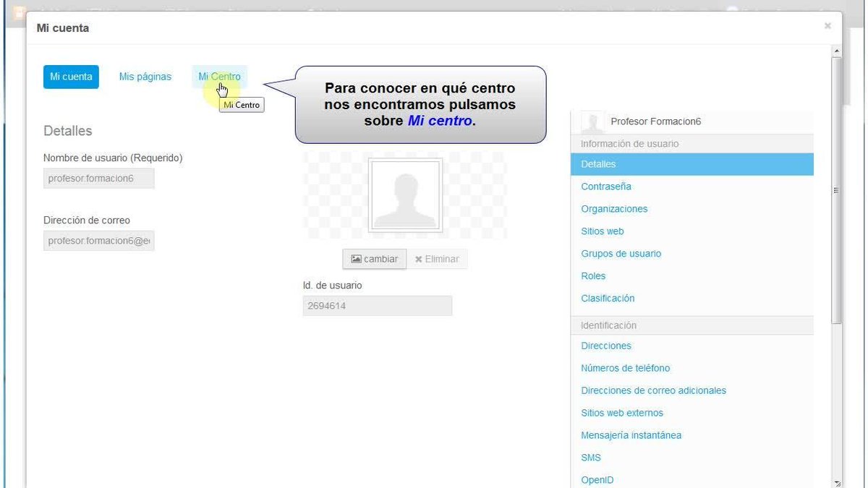This screenshot has width=868, height=488.
Task: Click the cambiar button to change profile picture
Action: [x=374, y=259]
